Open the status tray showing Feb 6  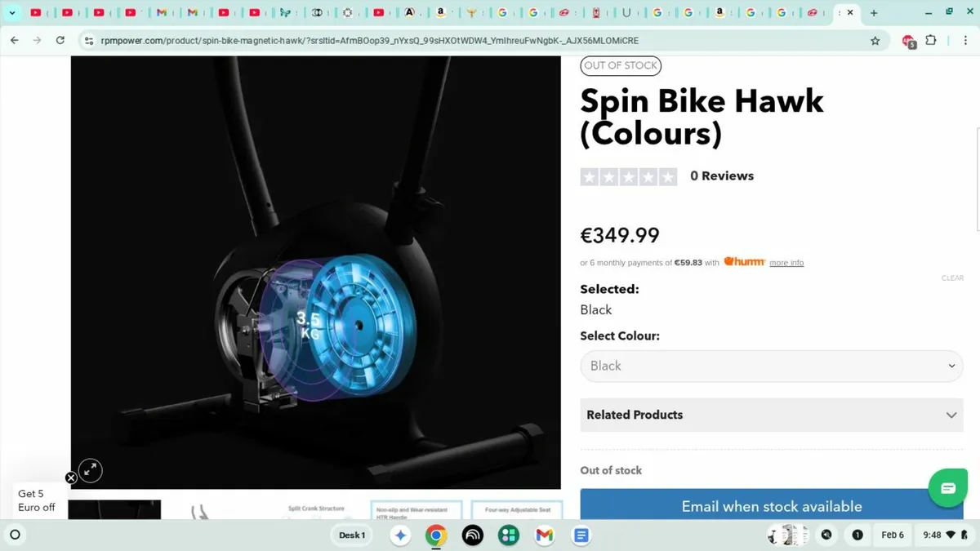893,535
